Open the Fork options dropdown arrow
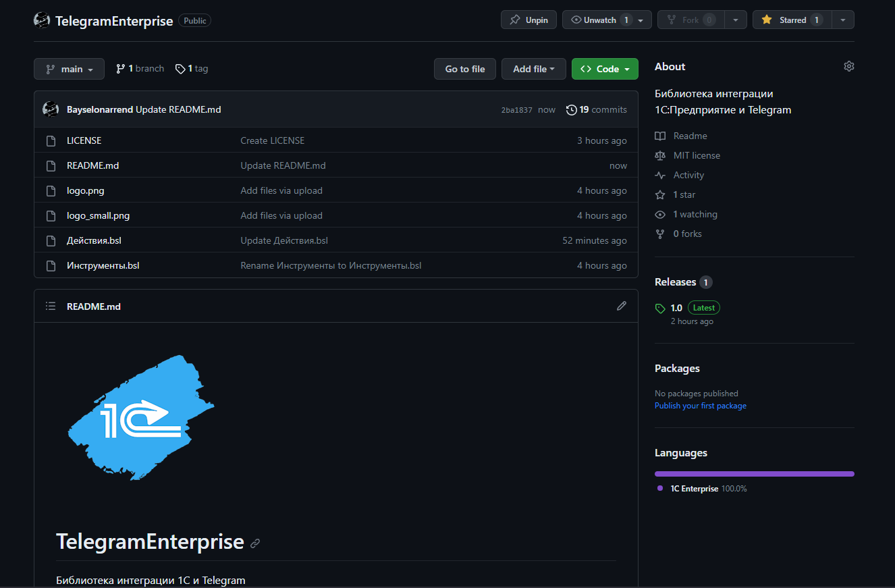The height and width of the screenshot is (588, 895). (736, 20)
